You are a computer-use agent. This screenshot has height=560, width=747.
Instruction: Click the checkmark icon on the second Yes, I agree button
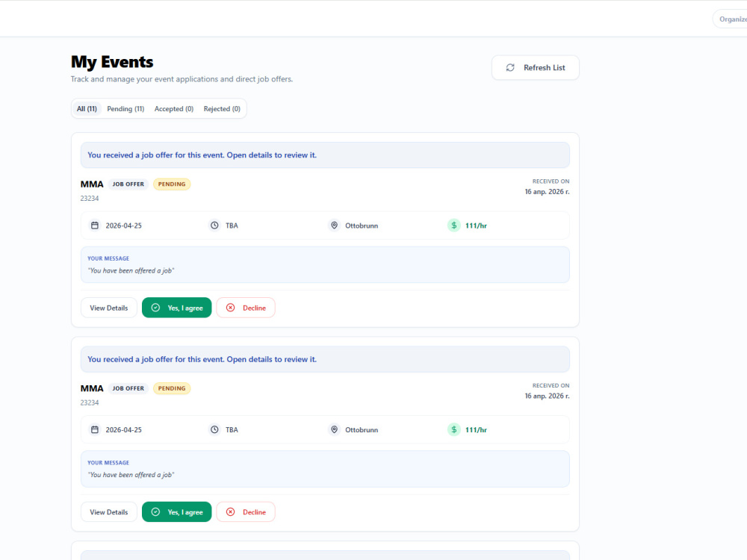click(155, 512)
